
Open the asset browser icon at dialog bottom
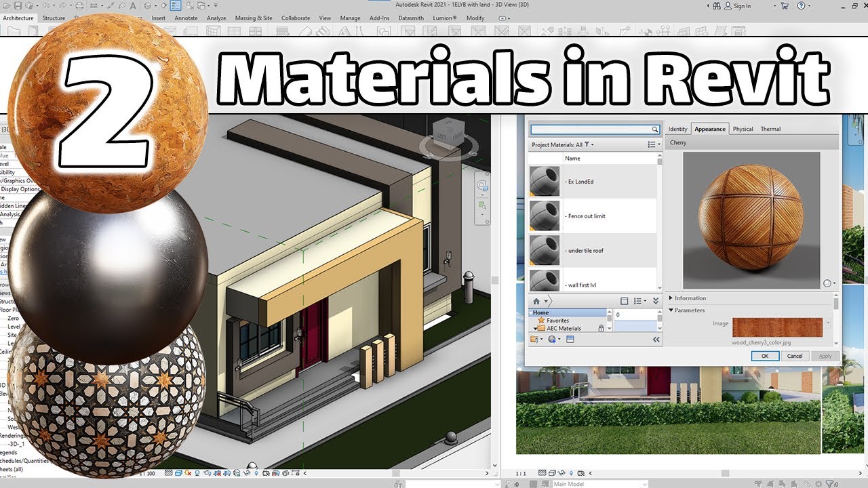(x=570, y=339)
